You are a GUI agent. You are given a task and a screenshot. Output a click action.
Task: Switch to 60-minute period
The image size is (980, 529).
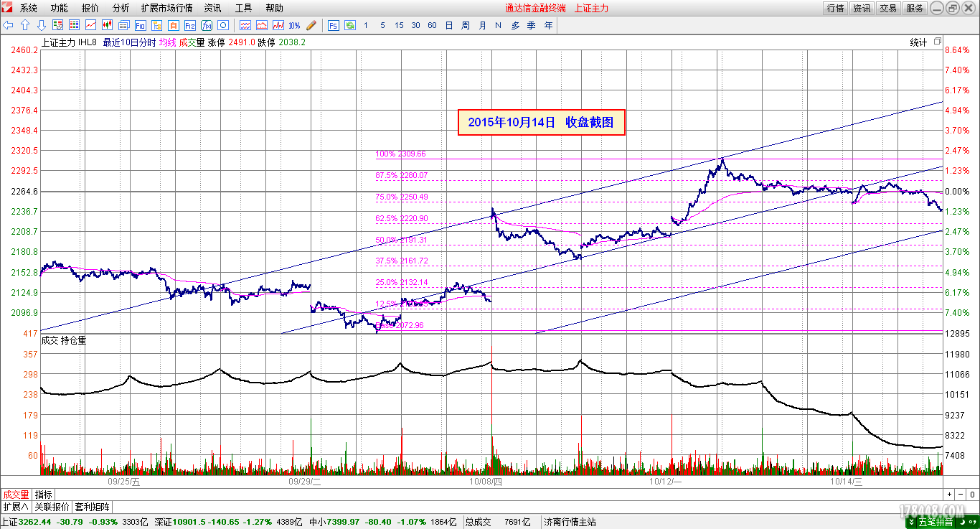(x=432, y=25)
